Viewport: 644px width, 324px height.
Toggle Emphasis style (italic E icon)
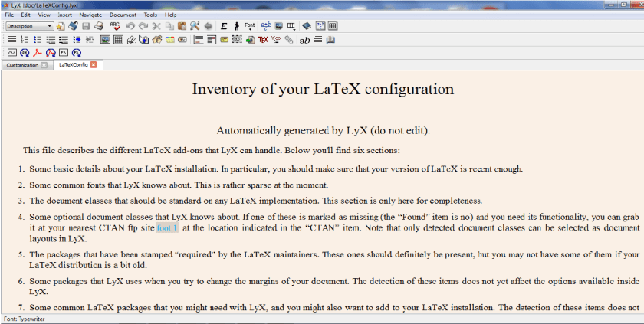tap(224, 26)
